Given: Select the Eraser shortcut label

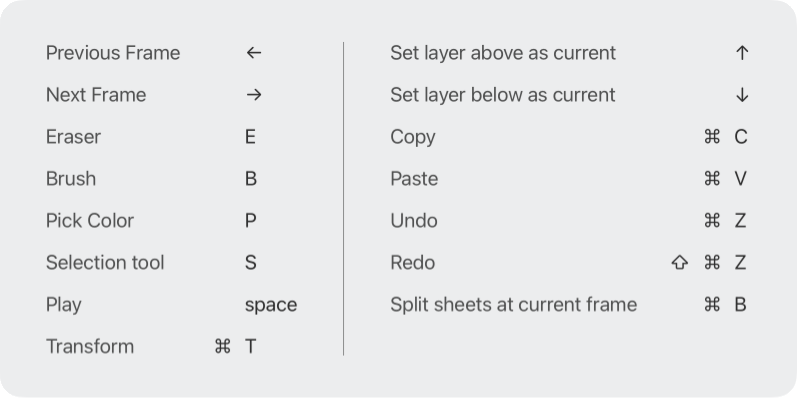Looking at the screenshot, I should tap(73, 137).
